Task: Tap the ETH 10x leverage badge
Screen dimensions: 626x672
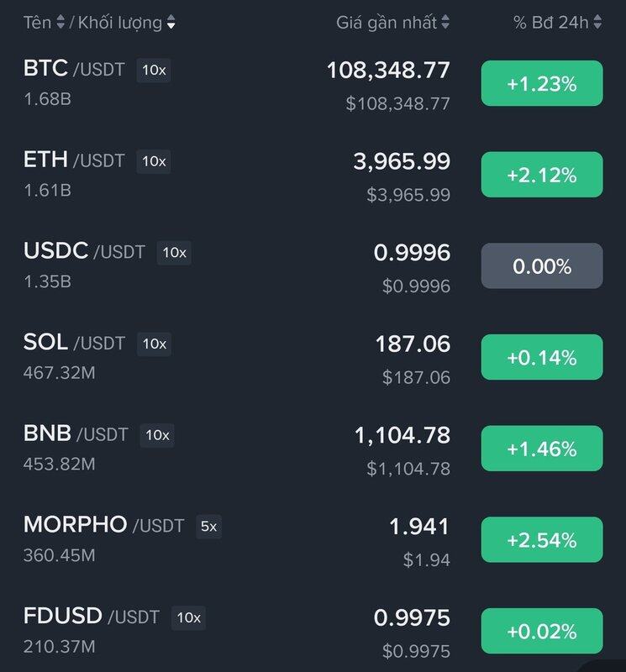Action: (154, 161)
